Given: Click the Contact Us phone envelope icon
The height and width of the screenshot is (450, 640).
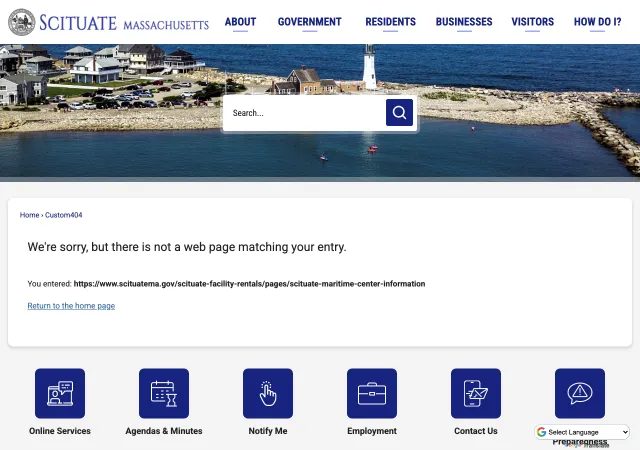Looking at the screenshot, I should 476,393.
